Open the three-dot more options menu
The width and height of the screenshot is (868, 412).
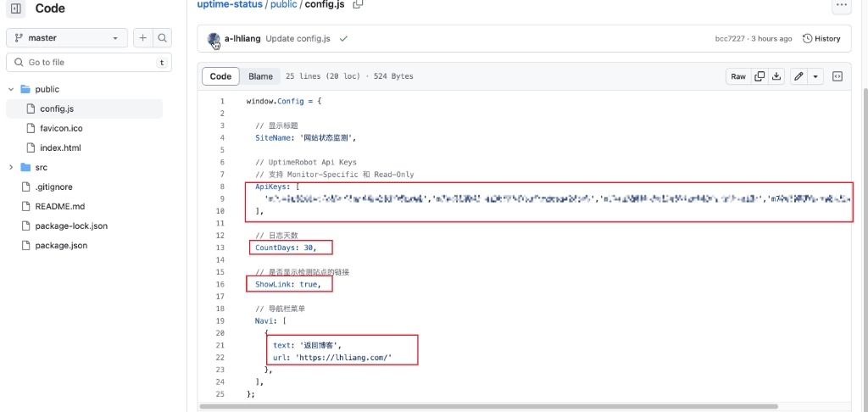[841, 5]
